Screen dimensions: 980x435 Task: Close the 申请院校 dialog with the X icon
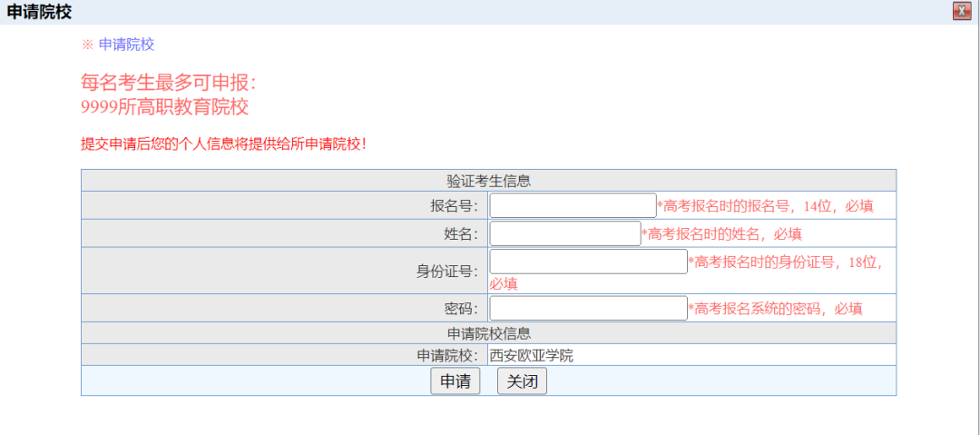(x=962, y=11)
